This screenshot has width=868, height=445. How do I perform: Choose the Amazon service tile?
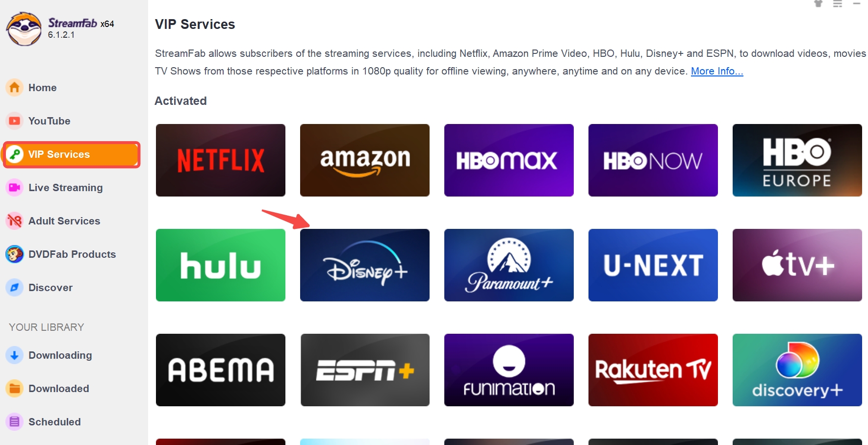(365, 160)
